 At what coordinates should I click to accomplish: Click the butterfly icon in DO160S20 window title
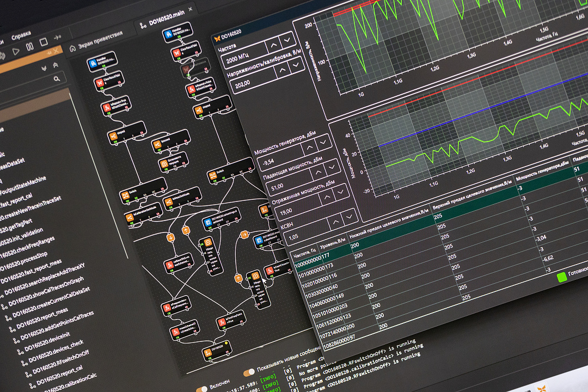218,39
